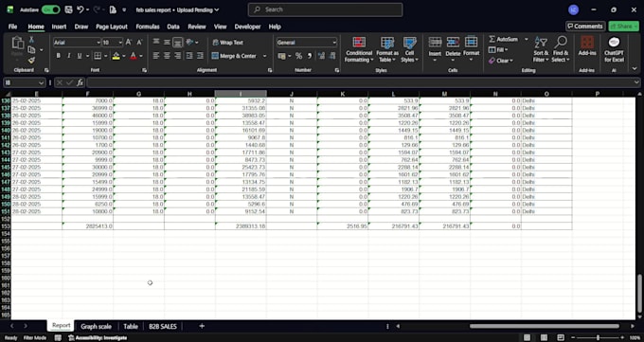This screenshot has width=644, height=342.
Task: Click the Middle Align icon
Action: (167, 42)
